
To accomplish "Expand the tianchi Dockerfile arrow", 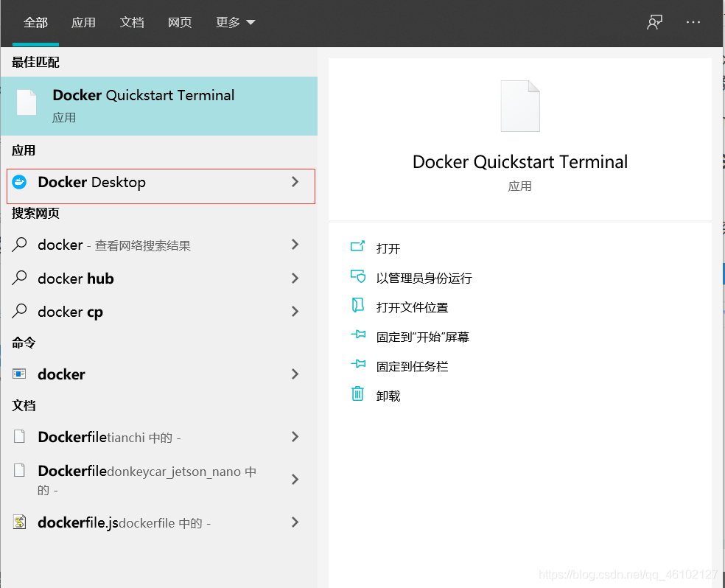I will [295, 436].
